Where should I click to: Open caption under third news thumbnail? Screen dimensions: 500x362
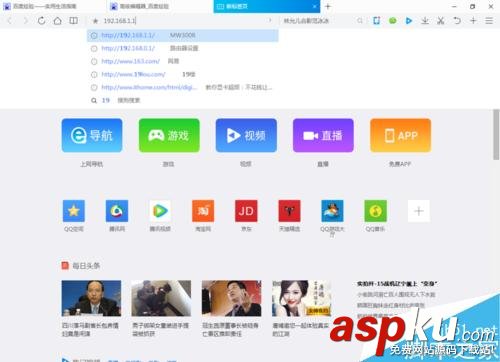230,329
